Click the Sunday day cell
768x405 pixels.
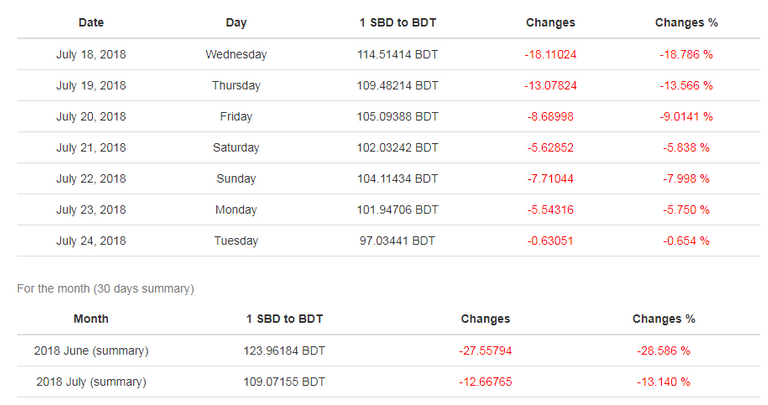coord(236,179)
